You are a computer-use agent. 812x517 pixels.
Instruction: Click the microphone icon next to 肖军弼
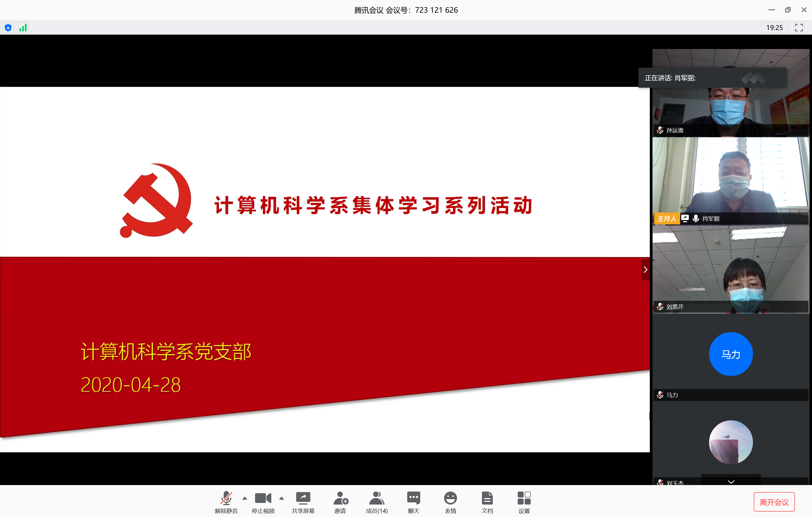696,218
